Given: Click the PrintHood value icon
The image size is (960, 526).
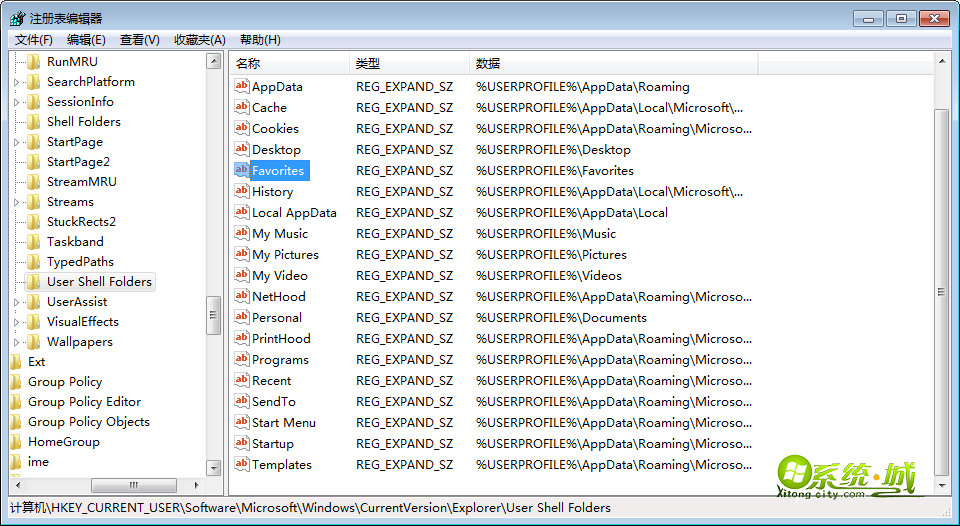Looking at the screenshot, I should (x=242, y=338).
